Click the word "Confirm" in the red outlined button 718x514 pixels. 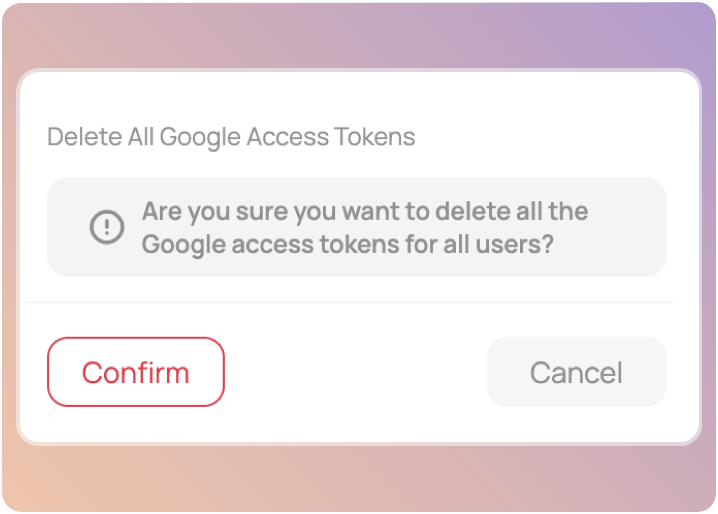(136, 373)
